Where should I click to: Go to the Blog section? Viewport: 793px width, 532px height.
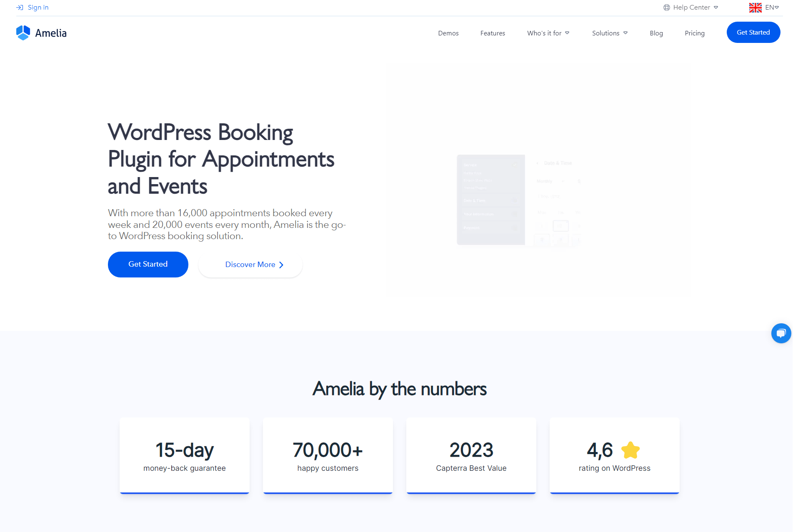pyautogui.click(x=656, y=33)
